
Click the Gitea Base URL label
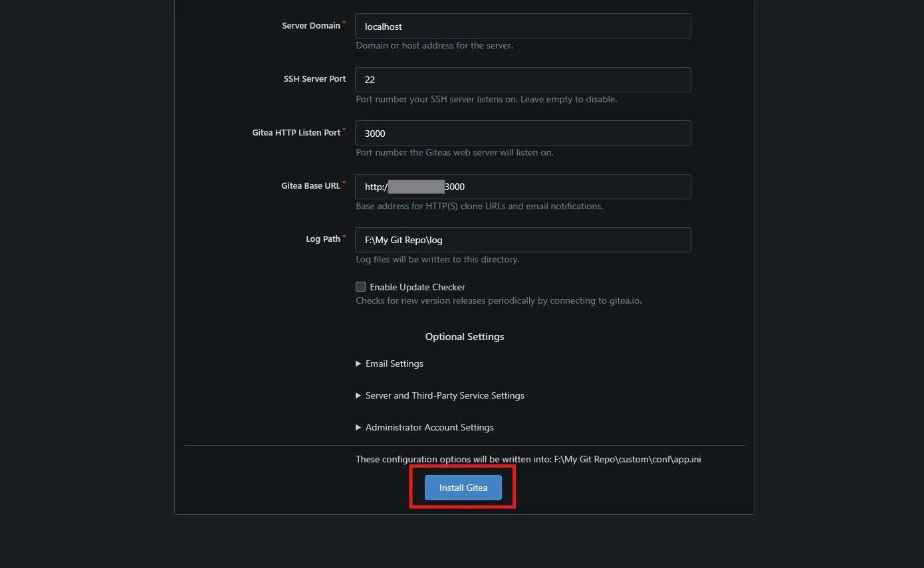[310, 186]
